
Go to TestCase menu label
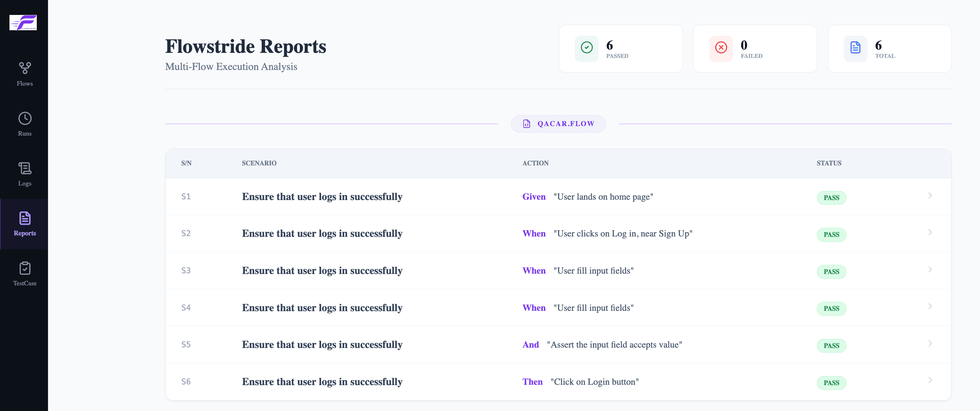point(25,283)
